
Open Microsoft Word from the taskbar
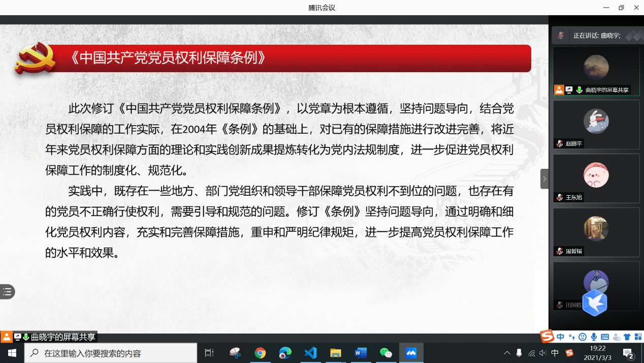click(361, 353)
